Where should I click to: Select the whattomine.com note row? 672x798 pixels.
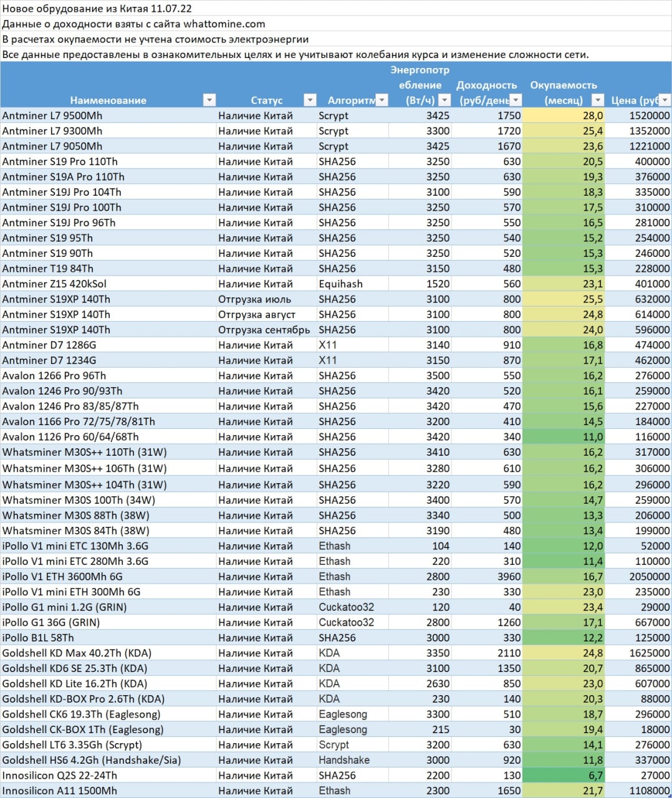point(335,24)
